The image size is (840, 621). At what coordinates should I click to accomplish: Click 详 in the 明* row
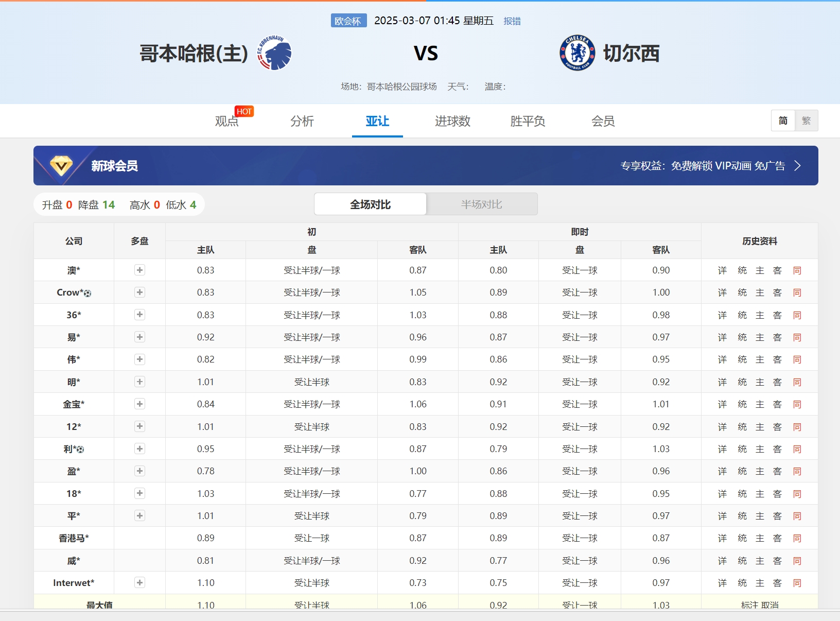pos(722,382)
